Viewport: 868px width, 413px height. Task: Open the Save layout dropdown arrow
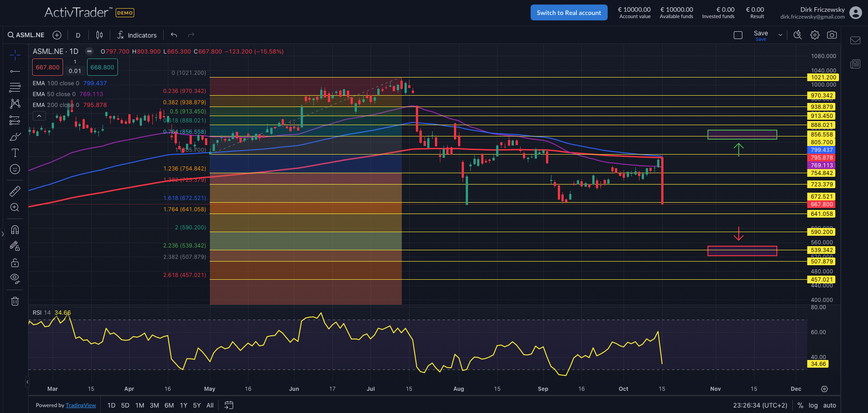(x=780, y=35)
